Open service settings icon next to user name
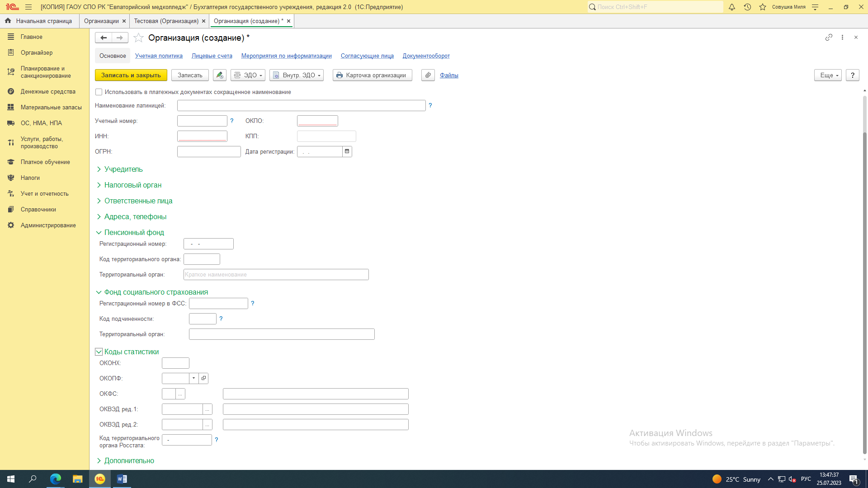Screen dimensions: 868x488 tap(815, 7)
